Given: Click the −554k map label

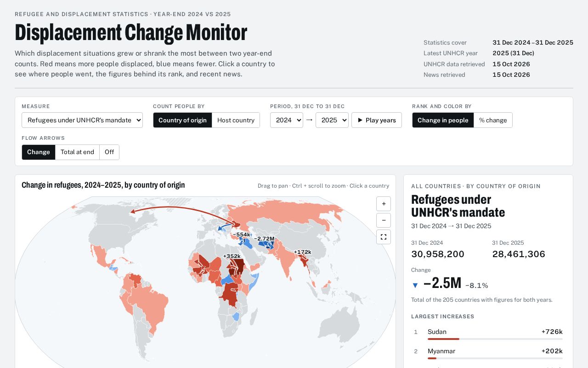Looking at the screenshot, I should (x=242, y=234).
